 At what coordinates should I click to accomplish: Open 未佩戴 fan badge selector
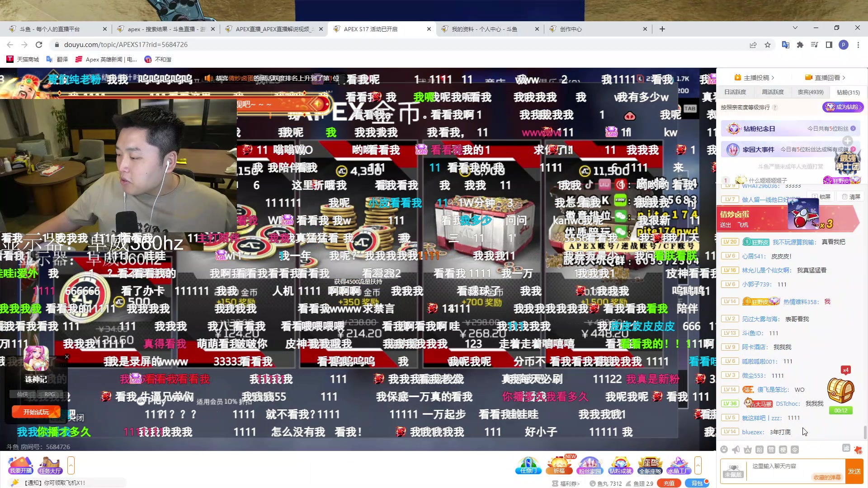[x=733, y=471]
